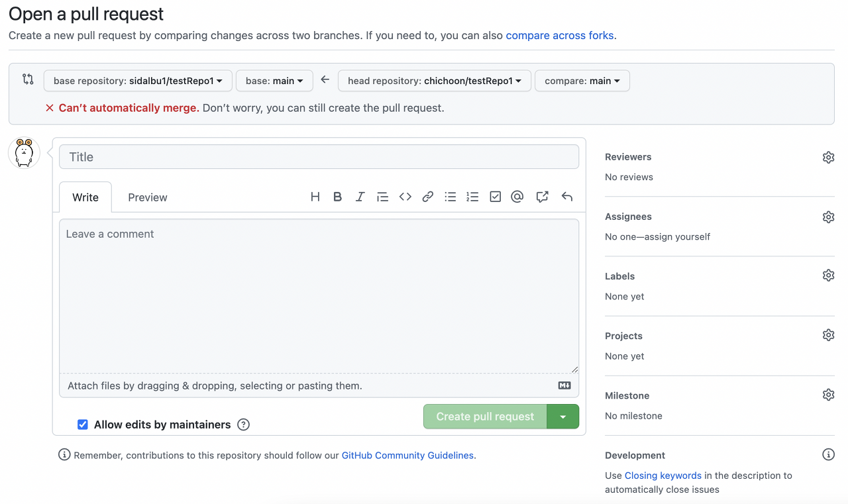Click the No reviews text
848x504 pixels.
[x=629, y=177]
